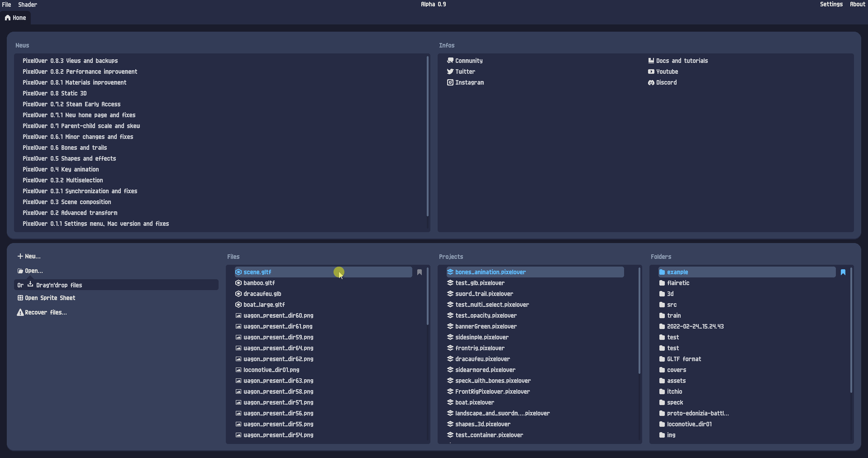
Task: Click the News list scrollbar
Action: (427, 136)
